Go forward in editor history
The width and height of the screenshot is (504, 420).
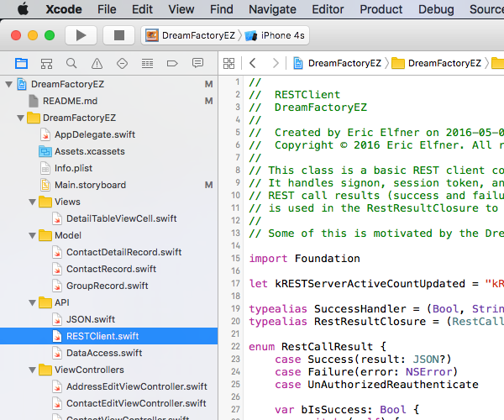[x=276, y=63]
